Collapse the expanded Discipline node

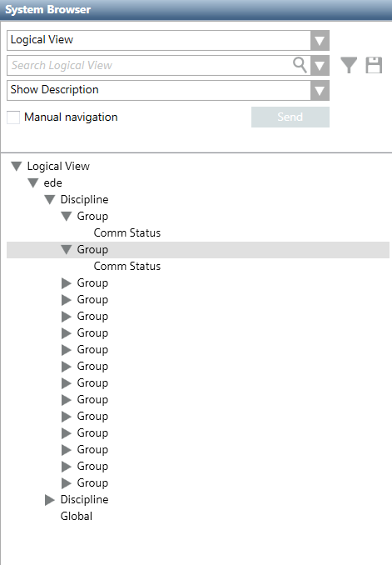(49, 199)
